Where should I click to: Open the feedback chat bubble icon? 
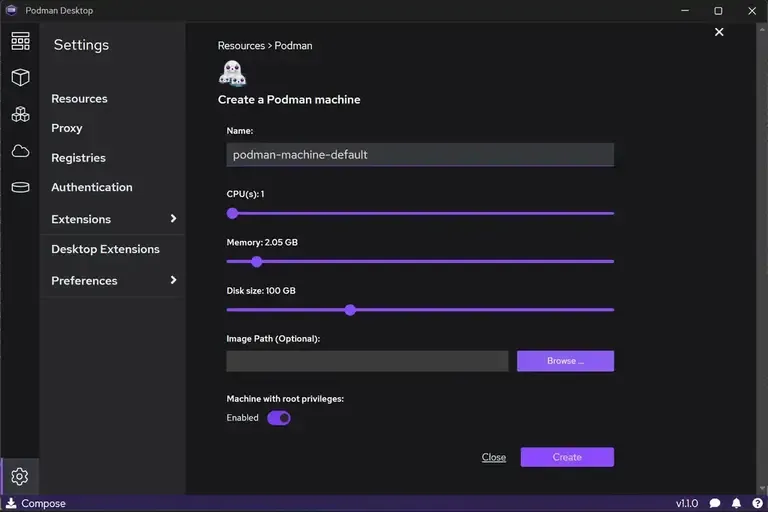(715, 503)
